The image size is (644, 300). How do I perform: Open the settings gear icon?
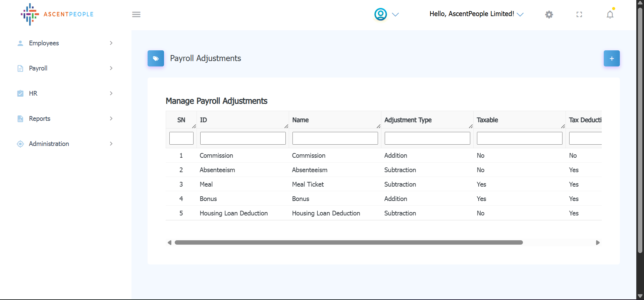pos(549,14)
